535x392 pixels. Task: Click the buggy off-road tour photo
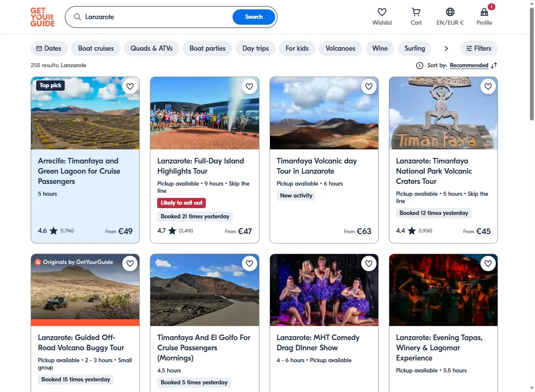point(85,290)
